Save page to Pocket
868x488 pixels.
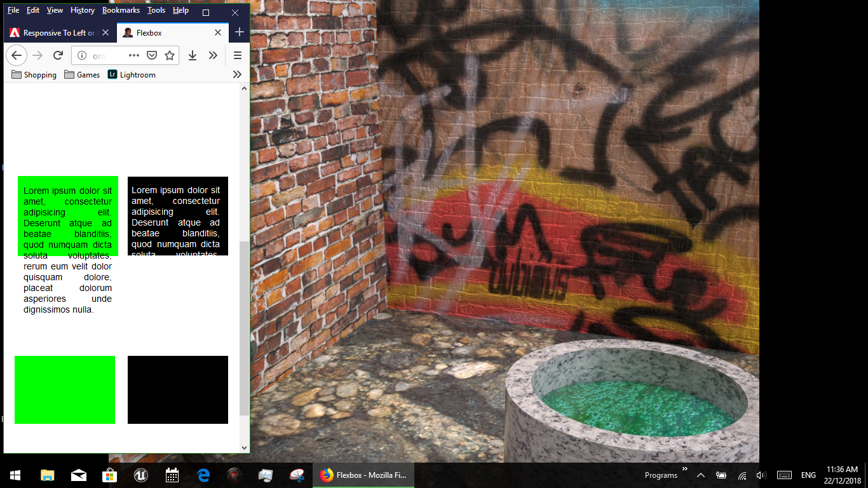[x=152, y=55]
